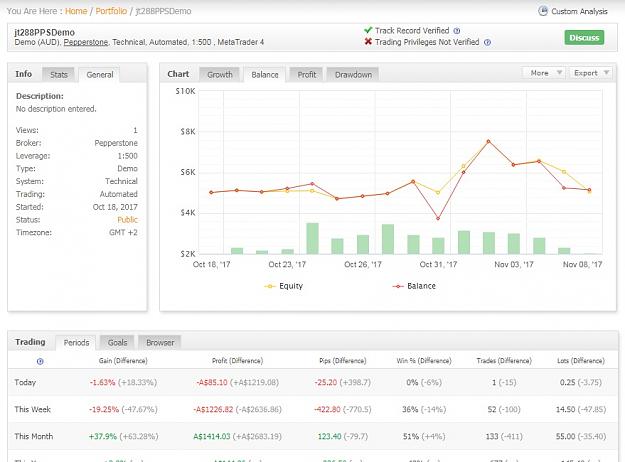The width and height of the screenshot is (625, 462).
Task: Open the Browser trading tab
Action: point(160,342)
